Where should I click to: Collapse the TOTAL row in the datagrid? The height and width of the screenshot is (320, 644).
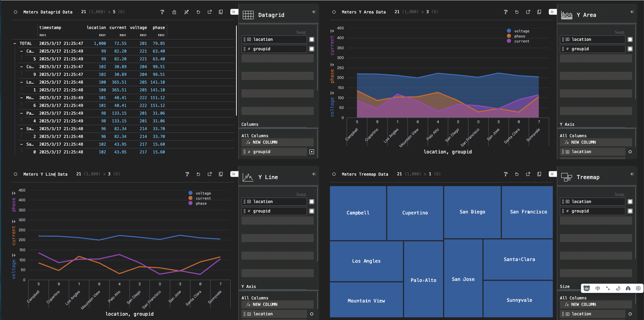[x=15, y=43]
